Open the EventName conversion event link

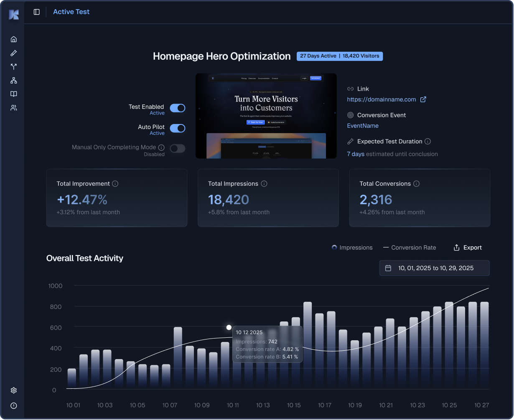coord(363,125)
